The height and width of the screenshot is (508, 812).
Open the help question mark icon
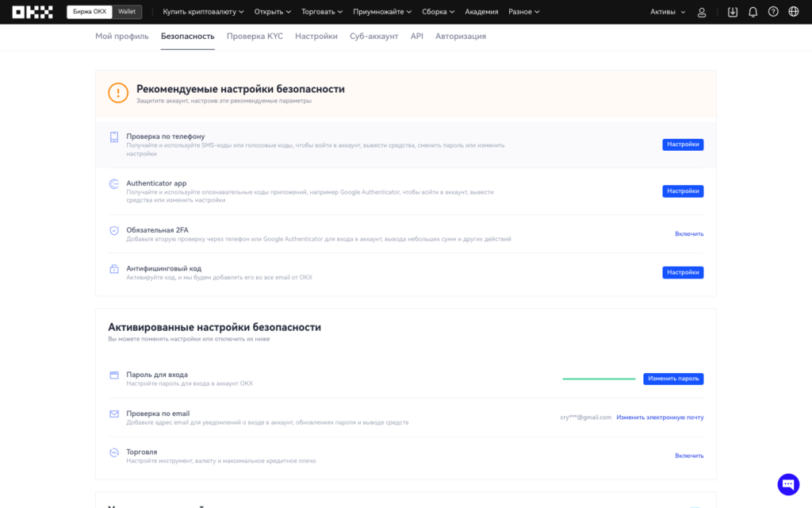(773, 12)
